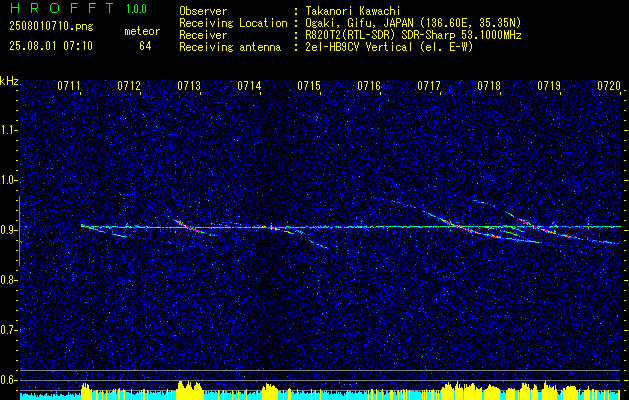
Task: Click the version number 1.0.0
Action: (x=136, y=8)
